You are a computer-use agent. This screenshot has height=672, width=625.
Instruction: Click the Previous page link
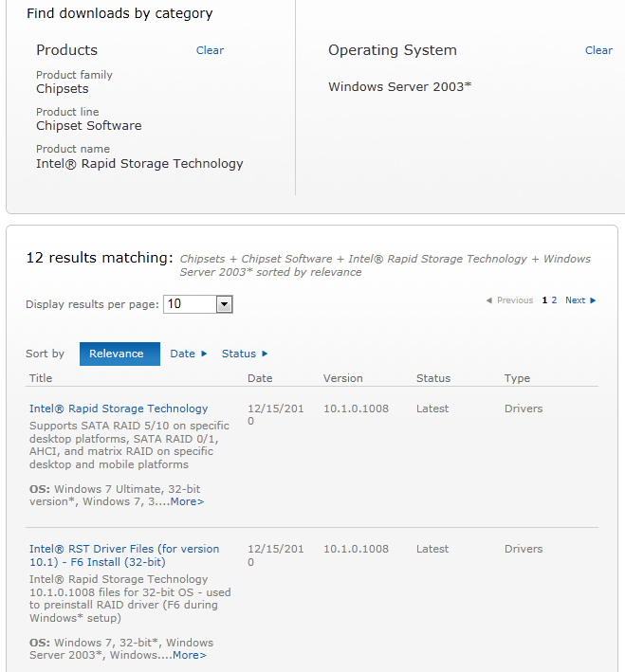click(514, 300)
